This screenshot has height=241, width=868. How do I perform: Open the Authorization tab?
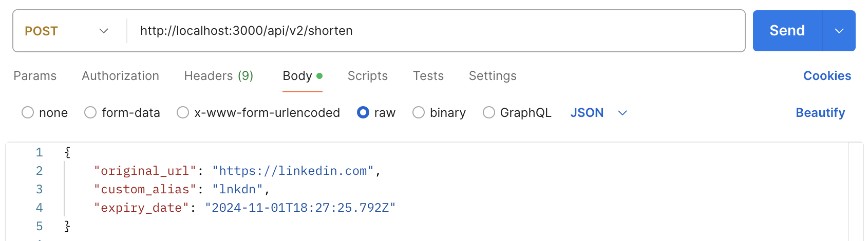[120, 76]
